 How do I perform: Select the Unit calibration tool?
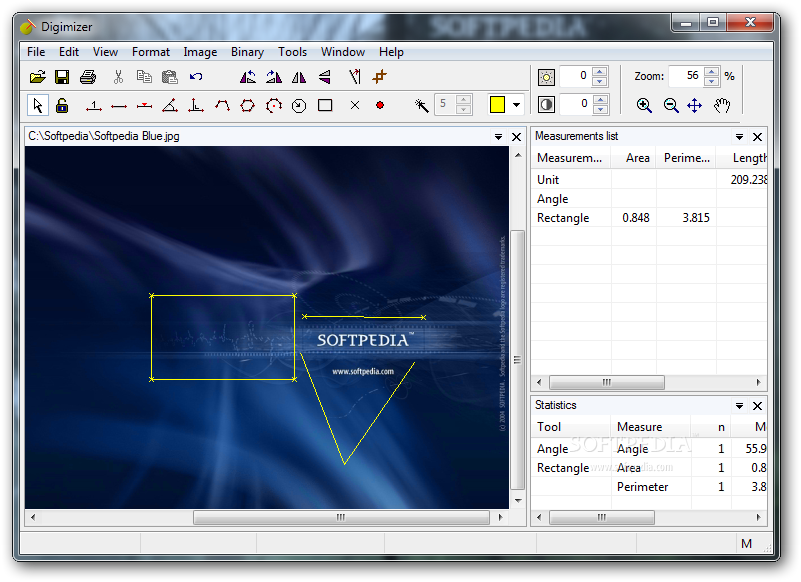pos(93,106)
